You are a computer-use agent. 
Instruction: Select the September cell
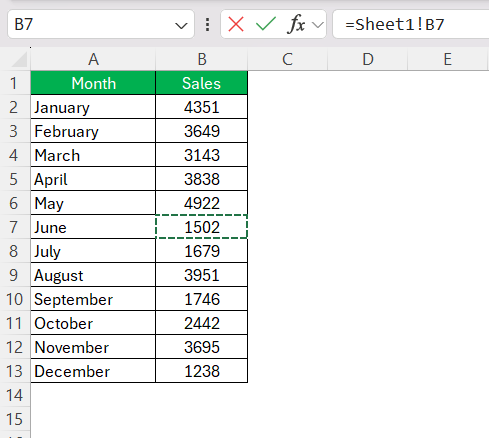pos(93,299)
